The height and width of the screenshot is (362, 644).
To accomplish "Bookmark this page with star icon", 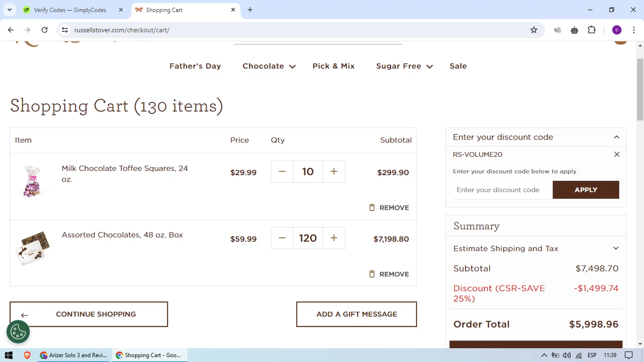I will (x=534, y=30).
